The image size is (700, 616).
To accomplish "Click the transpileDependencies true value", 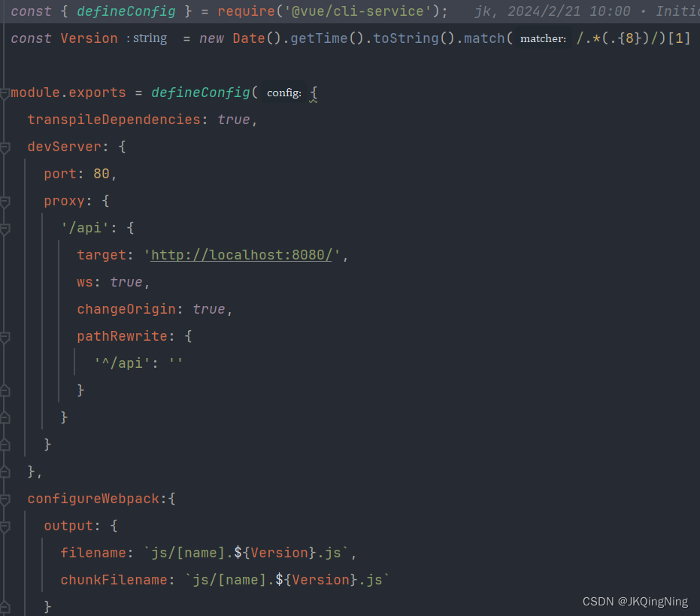I will tap(234, 120).
